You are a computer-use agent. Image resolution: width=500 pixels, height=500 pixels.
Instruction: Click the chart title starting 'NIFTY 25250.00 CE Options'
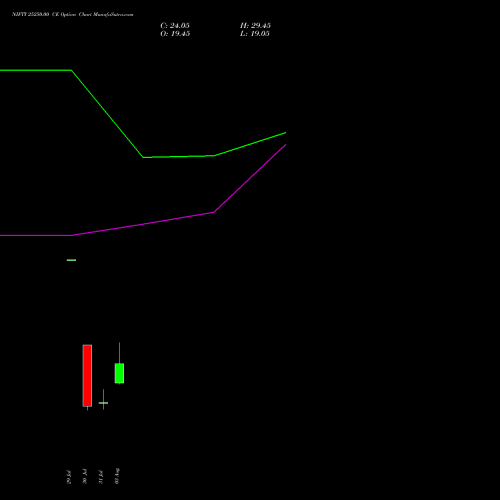[x=73, y=15]
